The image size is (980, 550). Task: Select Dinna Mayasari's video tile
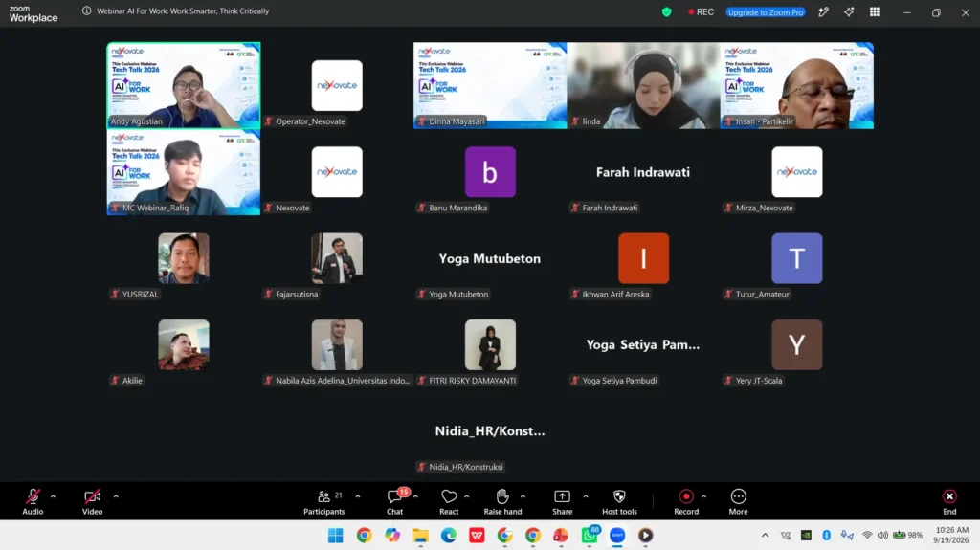(490, 85)
